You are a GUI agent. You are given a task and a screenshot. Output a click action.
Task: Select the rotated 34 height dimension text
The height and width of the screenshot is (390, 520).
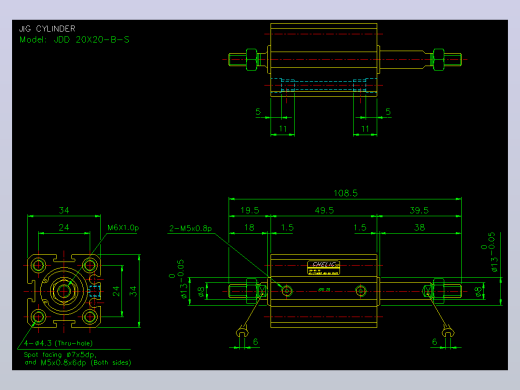pos(133,291)
